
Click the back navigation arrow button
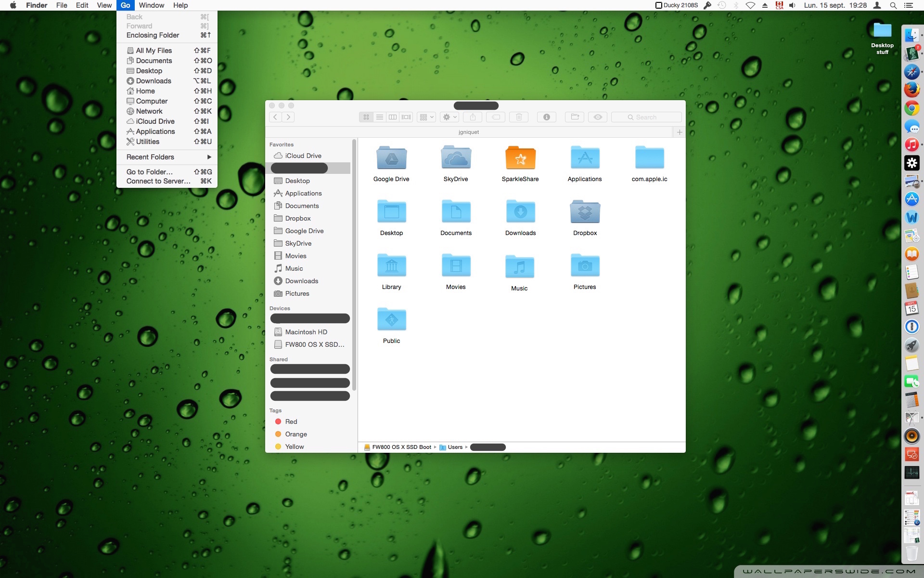click(275, 117)
